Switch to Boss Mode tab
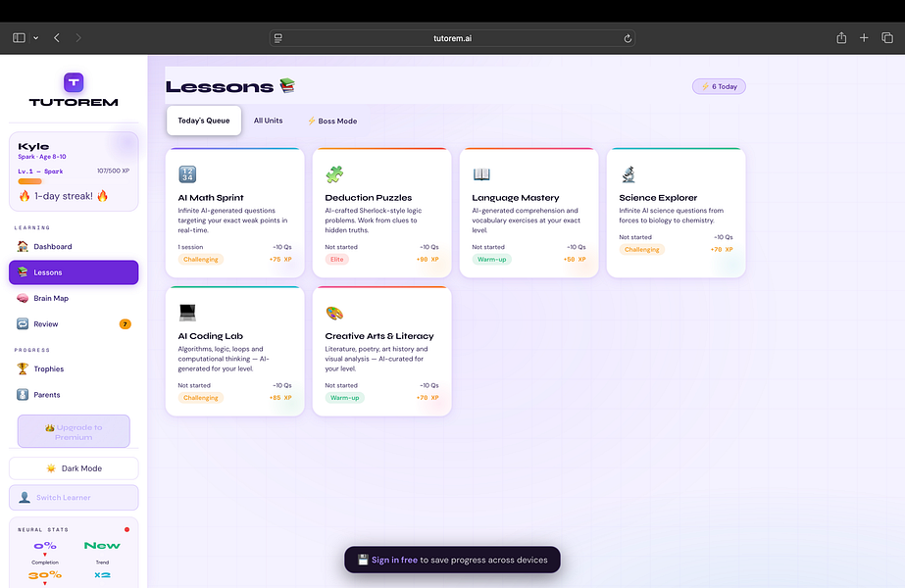 (332, 122)
